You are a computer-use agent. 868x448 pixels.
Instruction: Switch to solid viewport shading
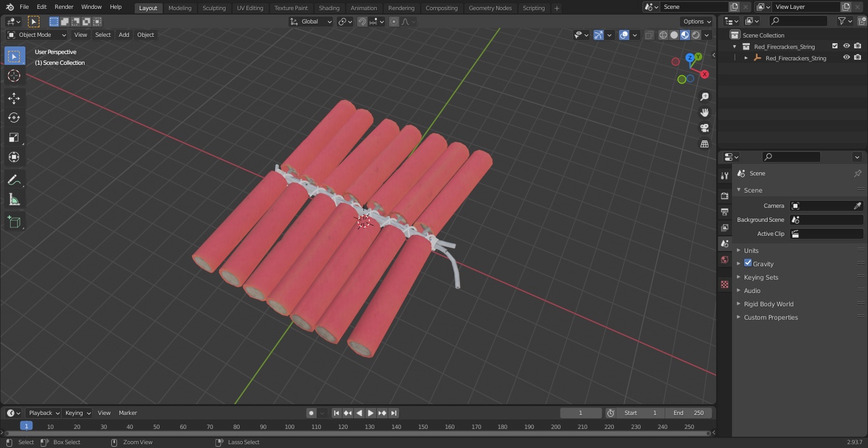tap(674, 35)
